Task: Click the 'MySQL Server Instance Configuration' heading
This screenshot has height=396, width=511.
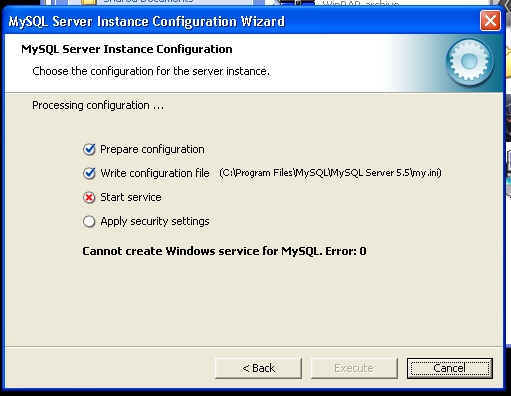Action: [127, 49]
